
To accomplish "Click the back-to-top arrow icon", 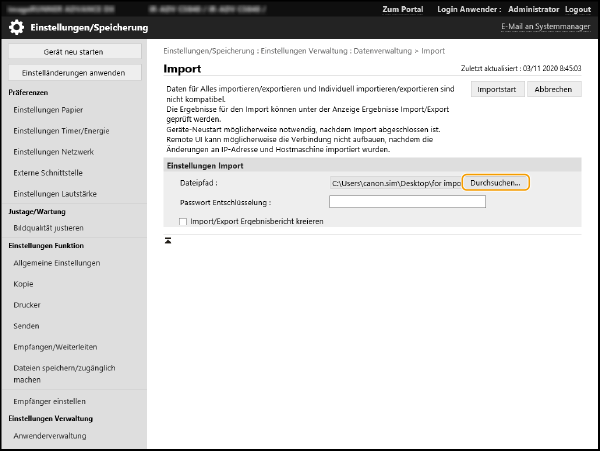I will click(x=168, y=240).
